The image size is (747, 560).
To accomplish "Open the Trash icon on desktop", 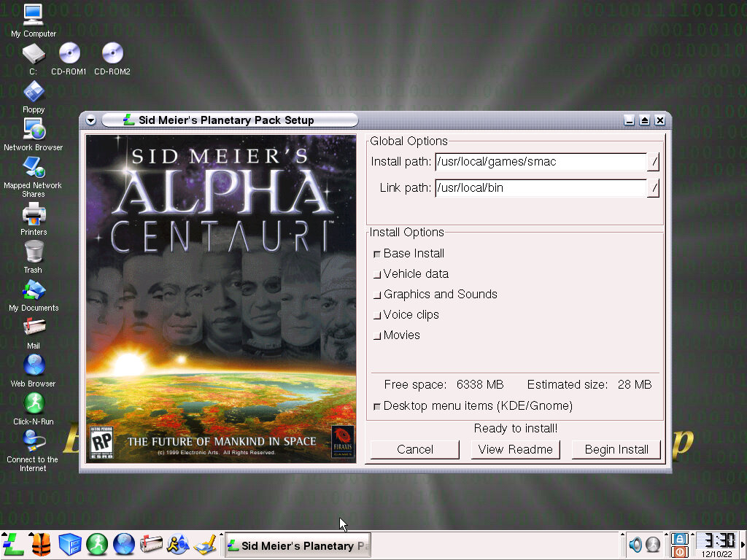I will click(x=34, y=252).
